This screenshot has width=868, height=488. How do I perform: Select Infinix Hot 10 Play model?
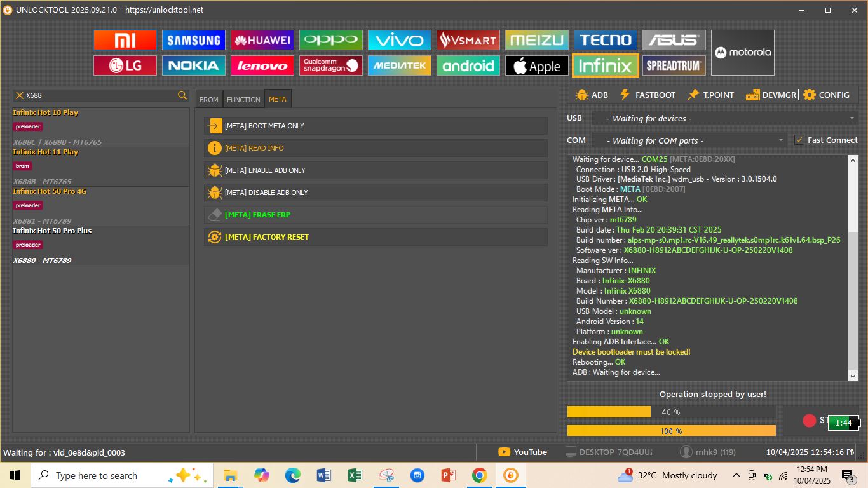101,127
